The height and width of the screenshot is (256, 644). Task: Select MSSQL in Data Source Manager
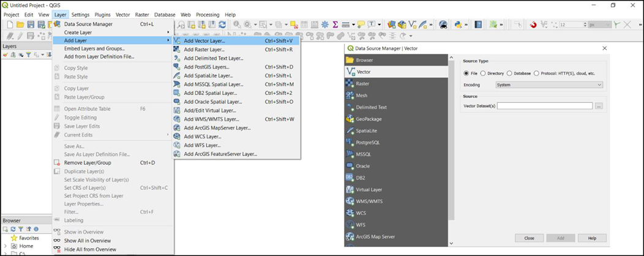click(x=396, y=154)
